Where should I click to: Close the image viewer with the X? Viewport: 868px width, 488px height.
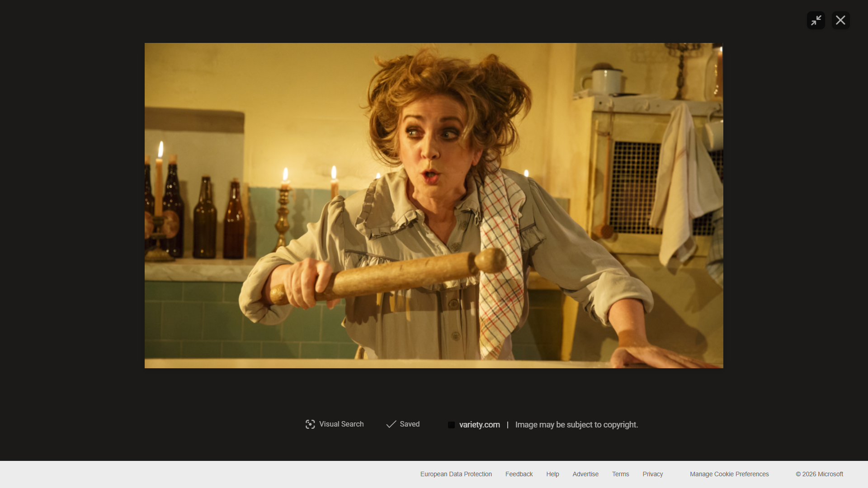pyautogui.click(x=840, y=20)
